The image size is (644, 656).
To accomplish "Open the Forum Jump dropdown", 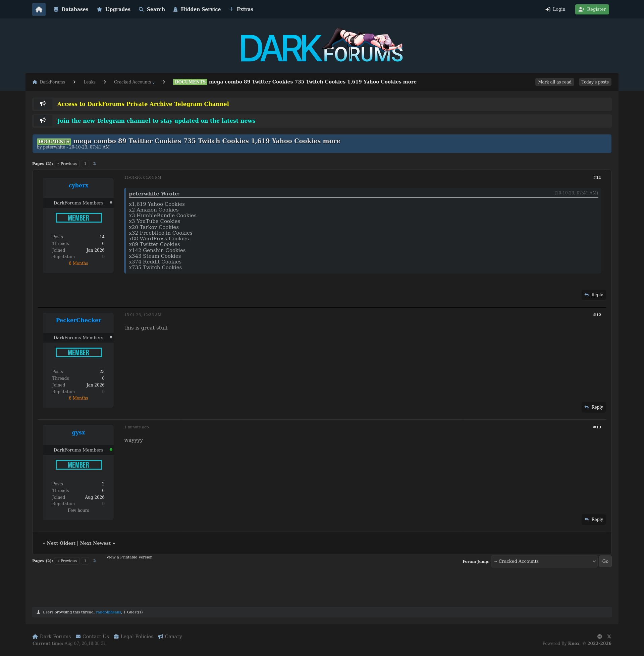I will click(x=544, y=561).
